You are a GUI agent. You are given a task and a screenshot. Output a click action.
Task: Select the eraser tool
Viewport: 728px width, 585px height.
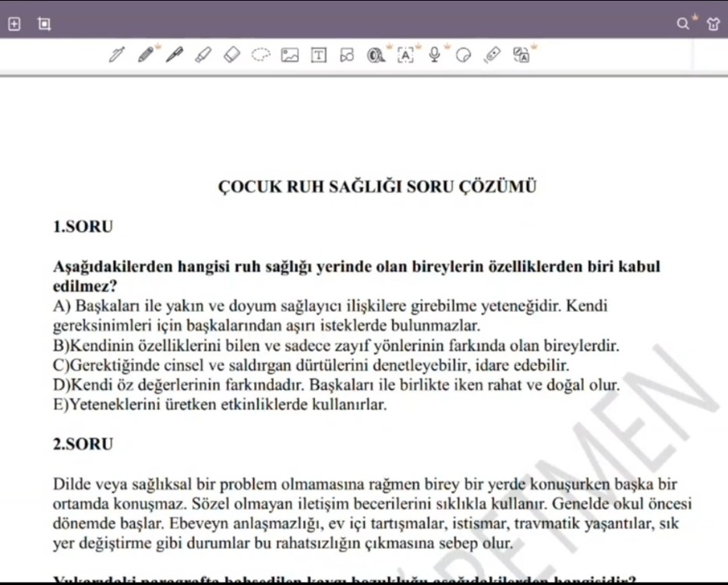231,55
